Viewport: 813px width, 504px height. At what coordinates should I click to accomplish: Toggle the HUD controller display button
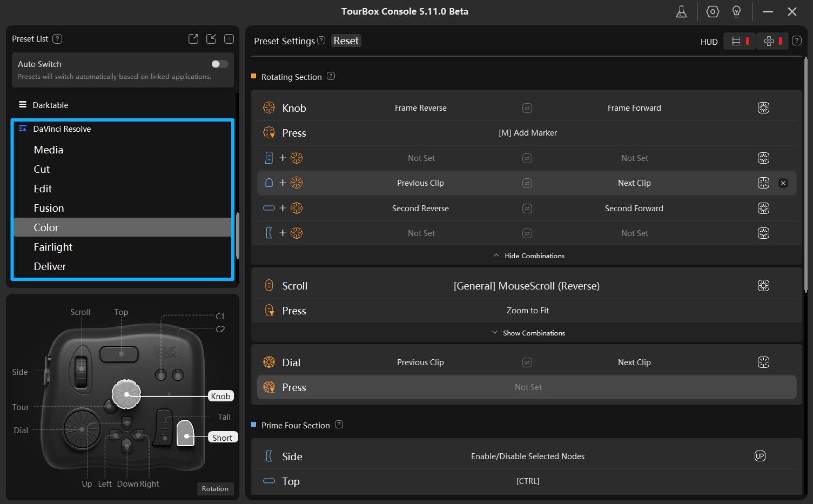[x=772, y=41]
